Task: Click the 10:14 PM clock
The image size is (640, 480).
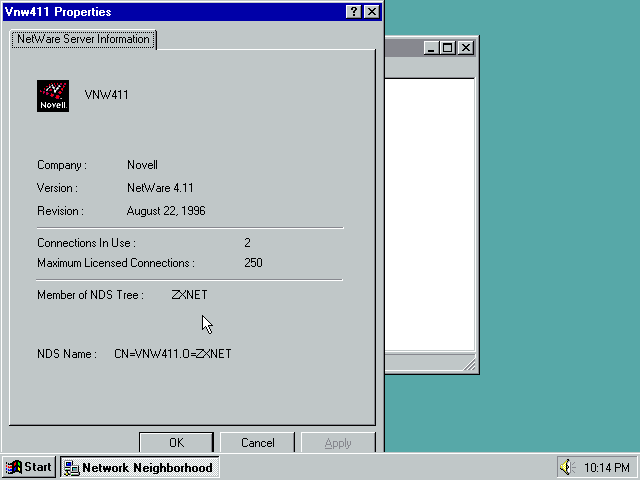Action: coord(607,467)
